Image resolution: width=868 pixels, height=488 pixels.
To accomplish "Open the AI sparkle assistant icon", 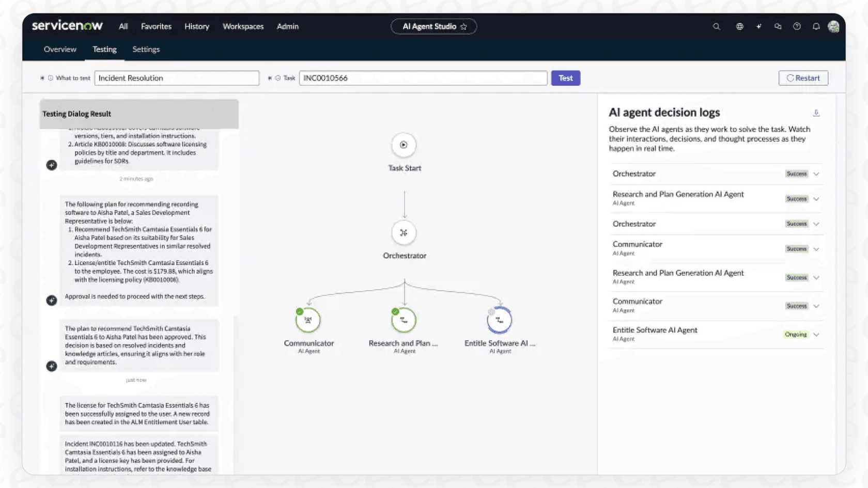I will pyautogui.click(x=758, y=26).
